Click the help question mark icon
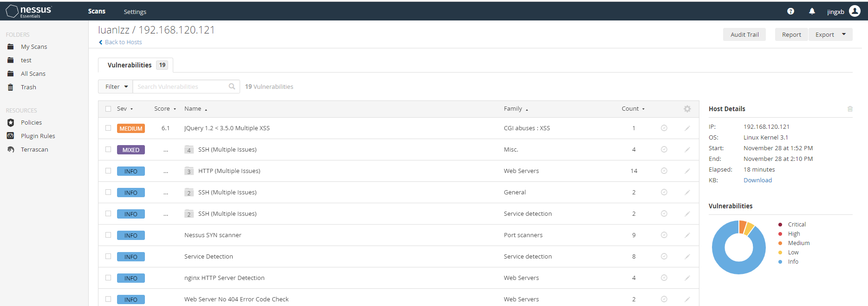The width and height of the screenshot is (868, 306). click(x=790, y=11)
